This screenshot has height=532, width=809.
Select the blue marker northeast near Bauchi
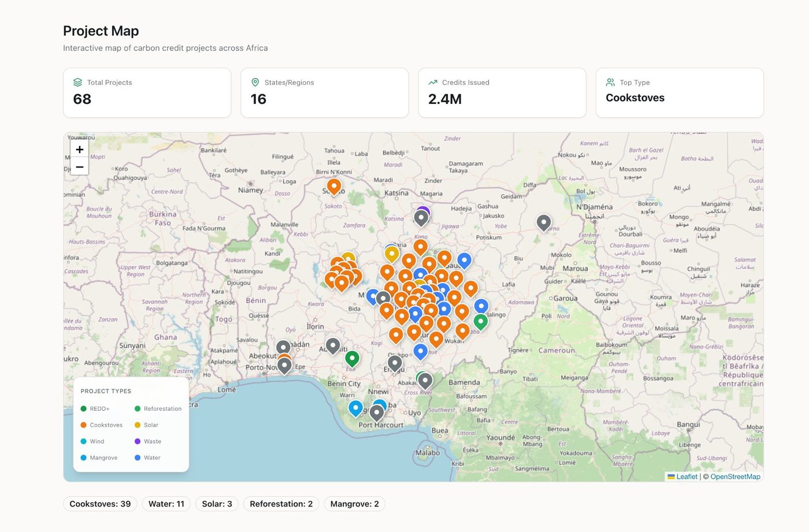[x=464, y=261]
